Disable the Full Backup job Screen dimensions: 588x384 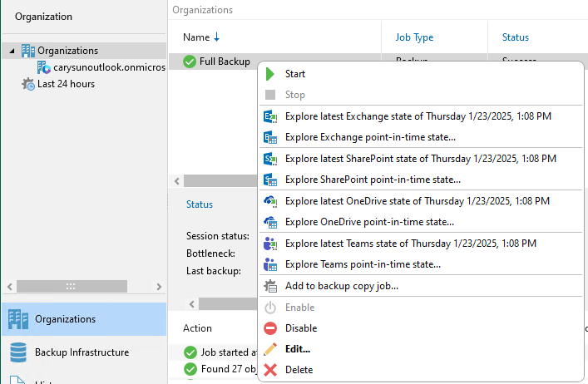300,328
